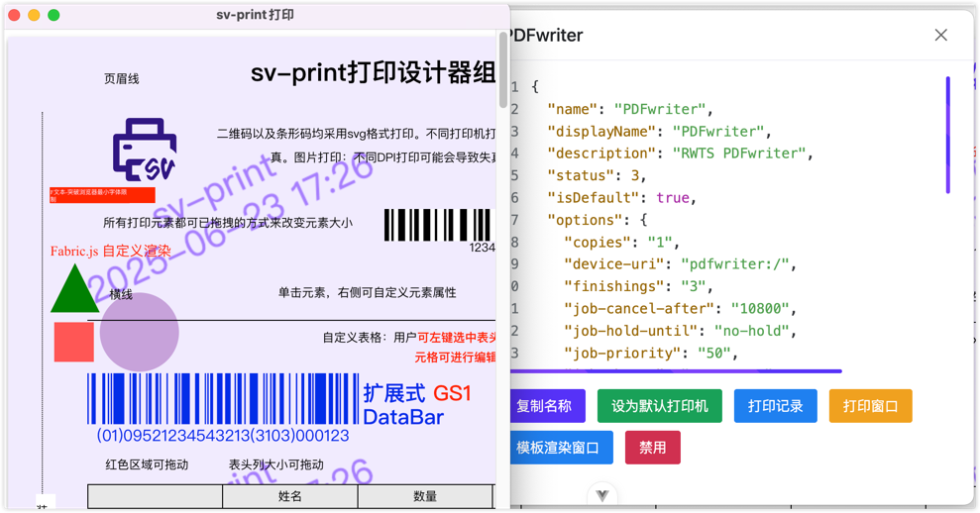Click the sv-print printer logo image
This screenshot has height=513, width=980.
tap(145, 151)
